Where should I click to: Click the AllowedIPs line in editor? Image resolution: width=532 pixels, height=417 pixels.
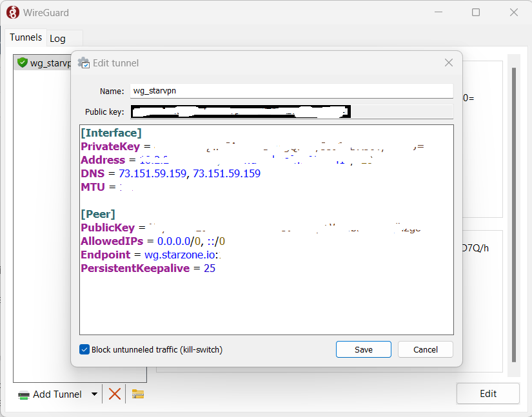[153, 242]
